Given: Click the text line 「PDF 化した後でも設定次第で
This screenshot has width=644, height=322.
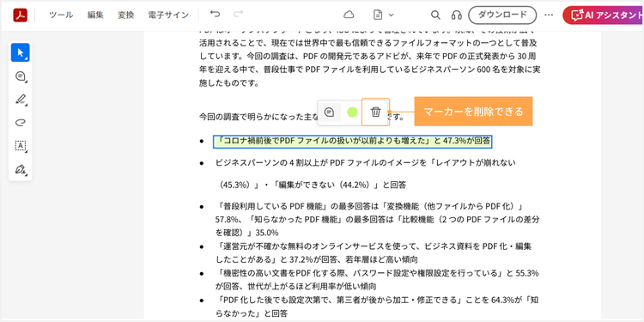Looking at the screenshot, I should (x=377, y=300).
